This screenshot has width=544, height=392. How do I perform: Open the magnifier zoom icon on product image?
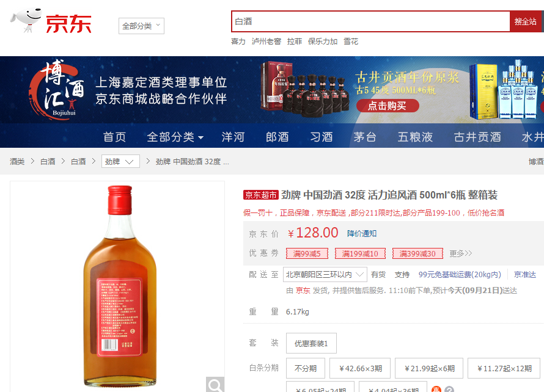tap(215, 385)
